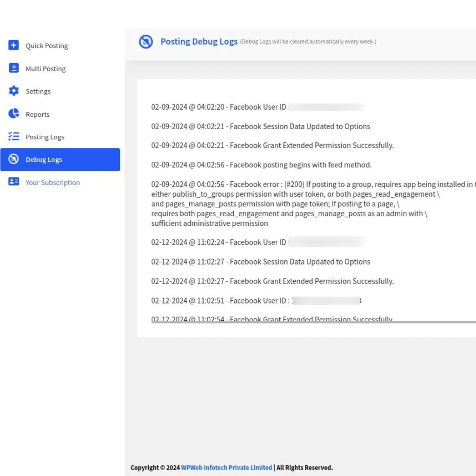This screenshot has width=476, height=476.
Task: Click the Posting Debug Logs header icon
Action: click(146, 41)
